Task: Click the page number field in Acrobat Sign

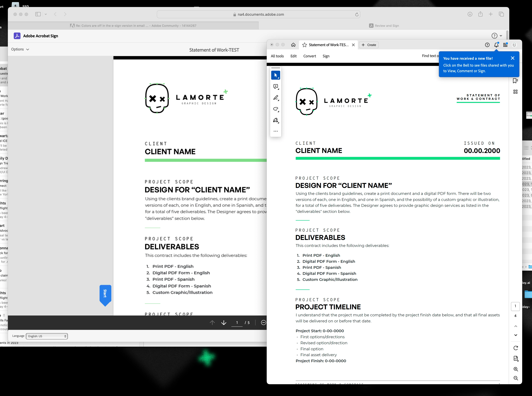Action: pos(237,323)
